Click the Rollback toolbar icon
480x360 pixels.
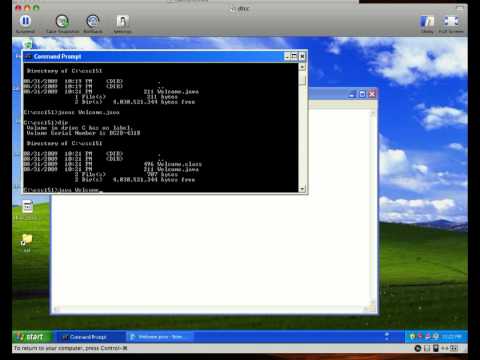[93, 21]
